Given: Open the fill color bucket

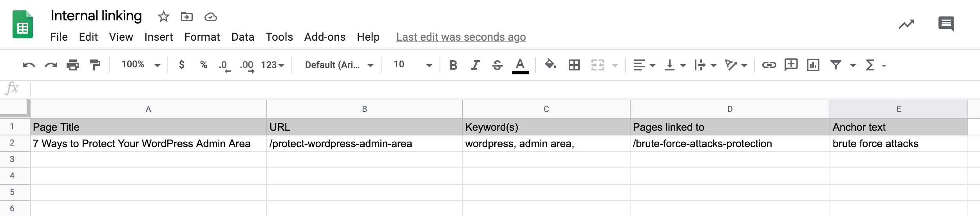Looking at the screenshot, I should pyautogui.click(x=551, y=65).
